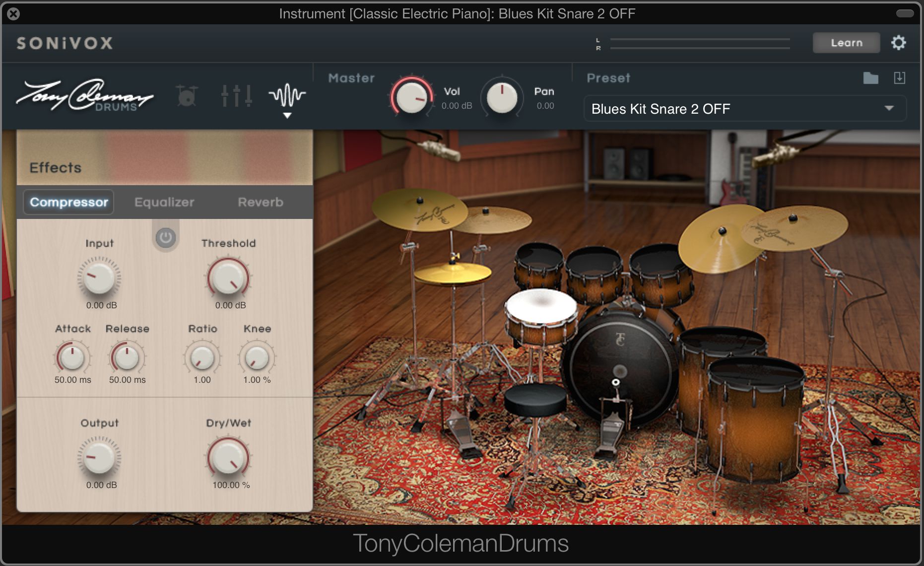Click the SONiVOX brand logo
This screenshot has height=566, width=924.
65,43
